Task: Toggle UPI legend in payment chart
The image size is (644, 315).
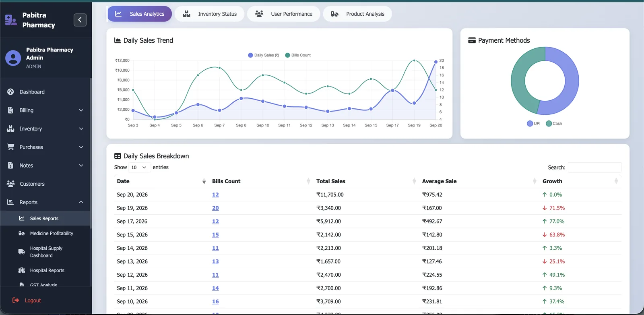Action: 534,124
